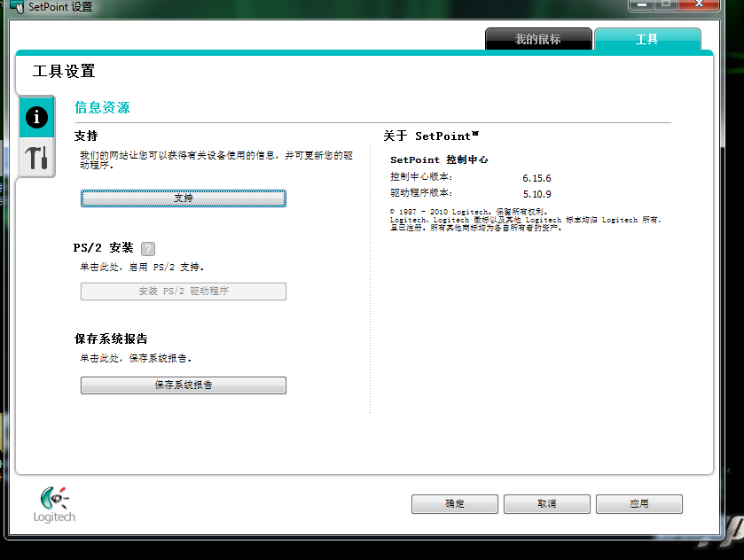Confirm with the 确定 button
This screenshot has height=560, width=744.
coord(455,503)
